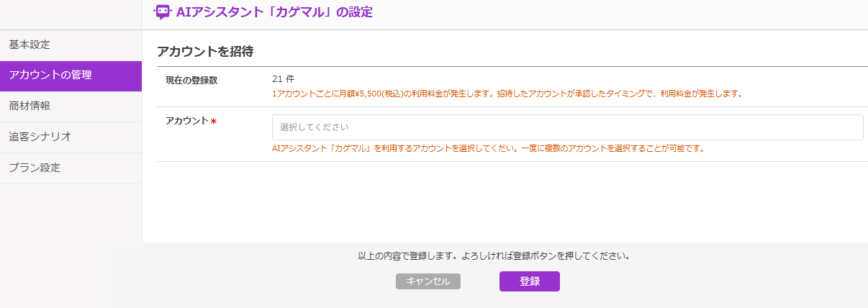
Task: Click the page title AIアシスタント「カゲマル」の設定
Action: (274, 12)
